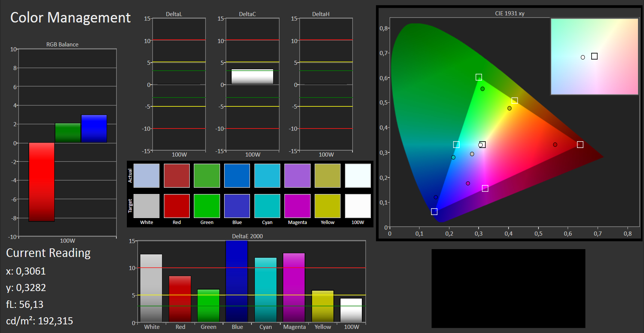
Task: Click the Actual Green color swatch
Action: pyautogui.click(x=207, y=176)
